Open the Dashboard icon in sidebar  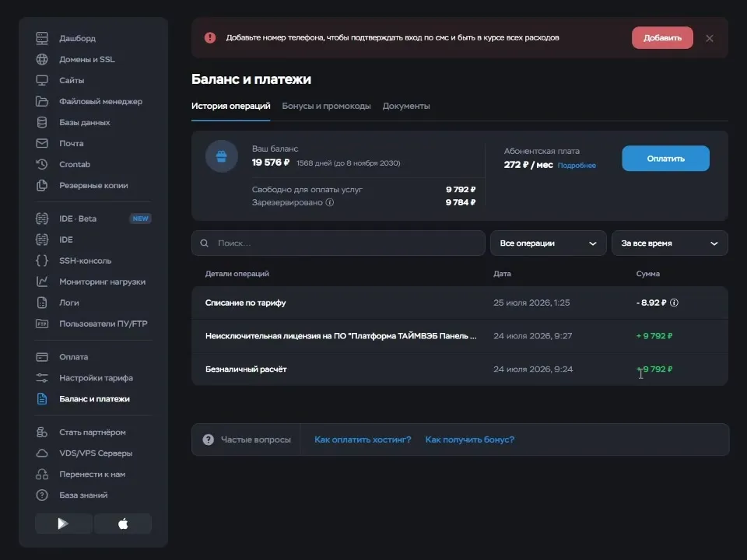pyautogui.click(x=42, y=38)
